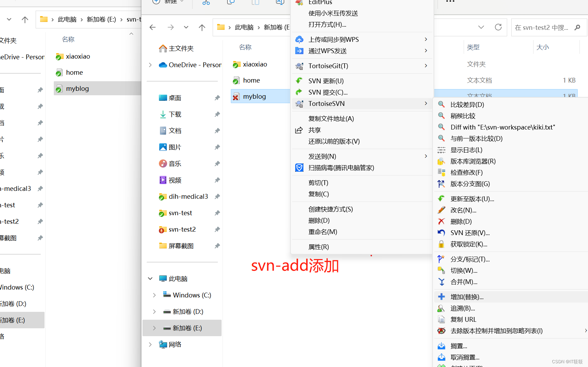588x367 pixels.
Task: Click the shelve icon for 搁置
Action: 441,346
